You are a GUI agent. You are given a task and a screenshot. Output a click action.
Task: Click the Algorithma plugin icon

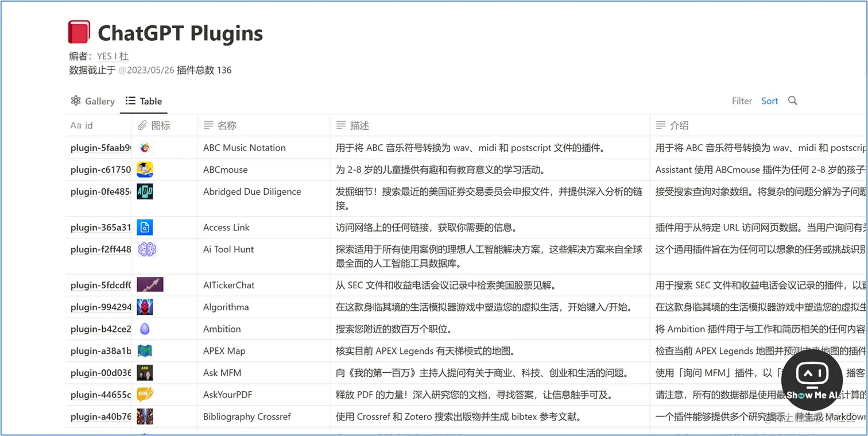pyautogui.click(x=145, y=307)
